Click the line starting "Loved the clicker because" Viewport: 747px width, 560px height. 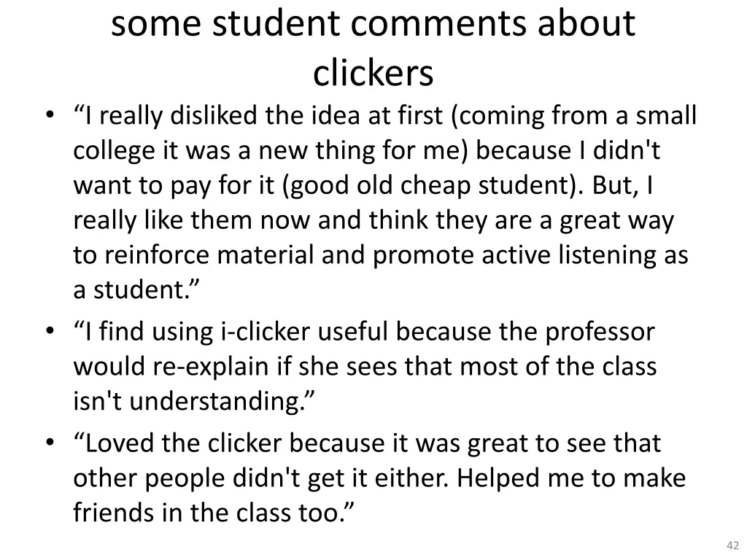point(367,443)
